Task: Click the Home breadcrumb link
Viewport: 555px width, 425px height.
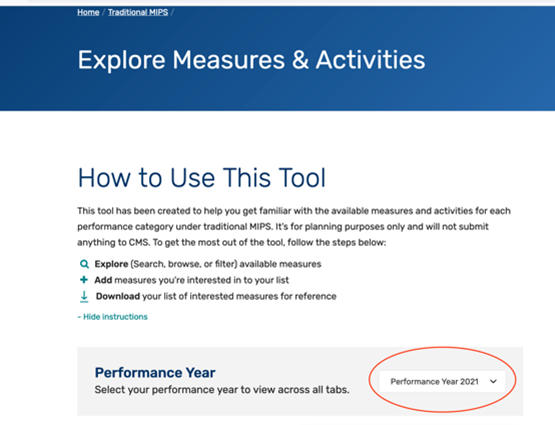Action: [x=88, y=12]
